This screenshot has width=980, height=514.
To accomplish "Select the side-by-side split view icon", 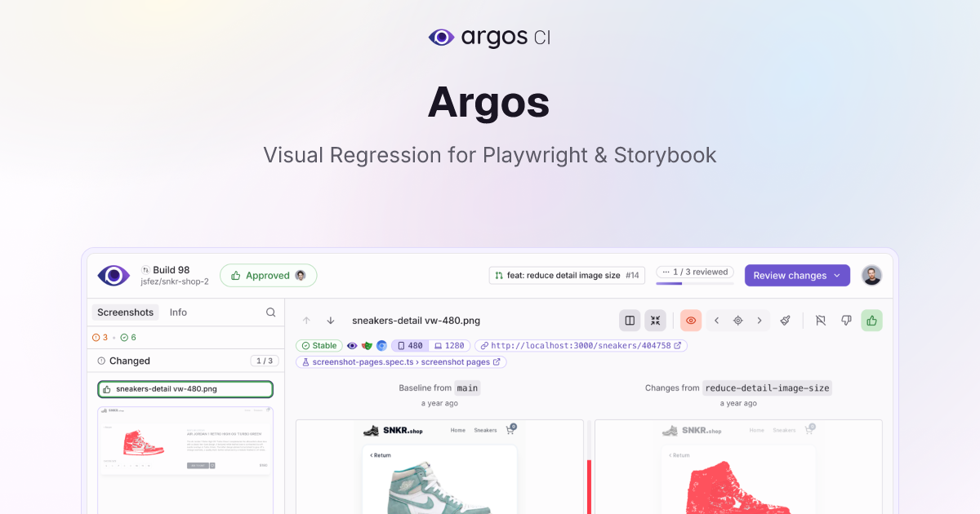I will click(630, 320).
